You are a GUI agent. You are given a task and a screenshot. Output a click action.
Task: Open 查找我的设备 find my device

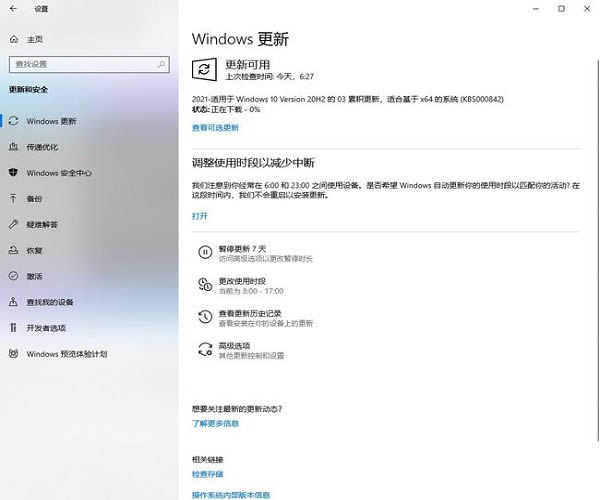[50, 302]
